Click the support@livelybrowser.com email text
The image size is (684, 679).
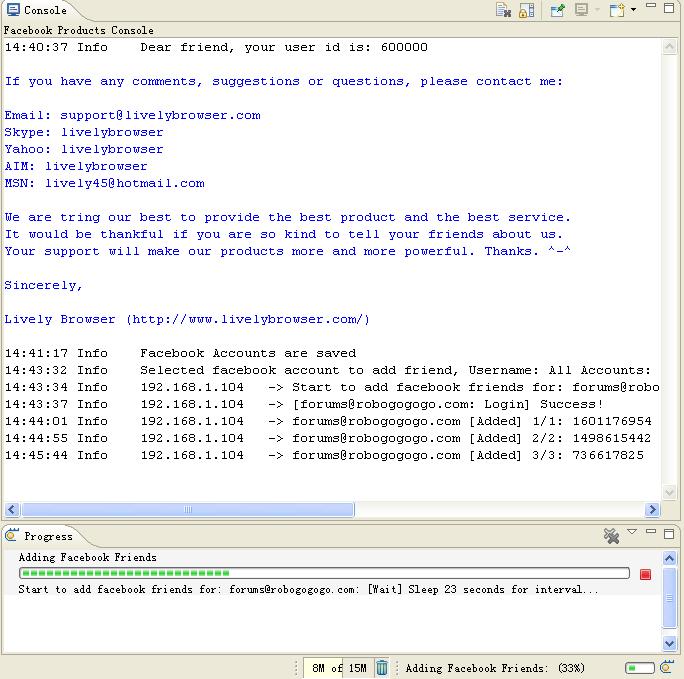tap(160, 116)
